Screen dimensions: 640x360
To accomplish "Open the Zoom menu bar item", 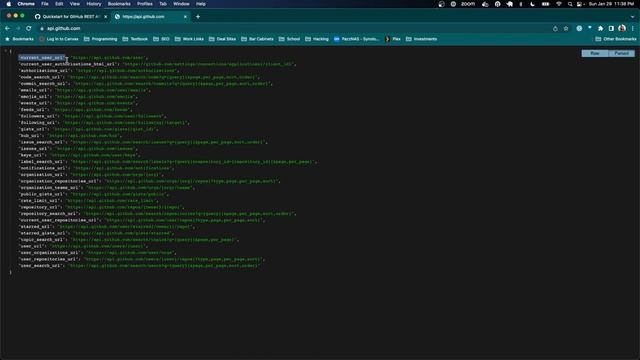I will 468,4.
